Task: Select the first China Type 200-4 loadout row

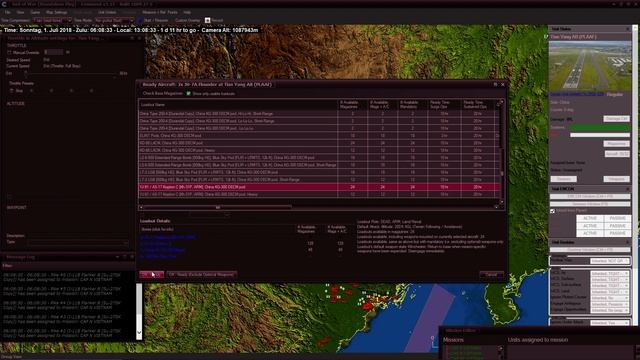Action: tap(319, 113)
